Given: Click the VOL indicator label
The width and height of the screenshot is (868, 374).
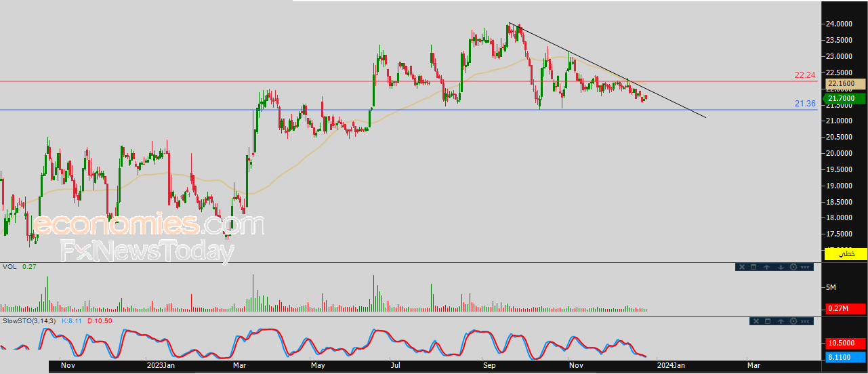Looking at the screenshot, I should [x=9, y=267].
